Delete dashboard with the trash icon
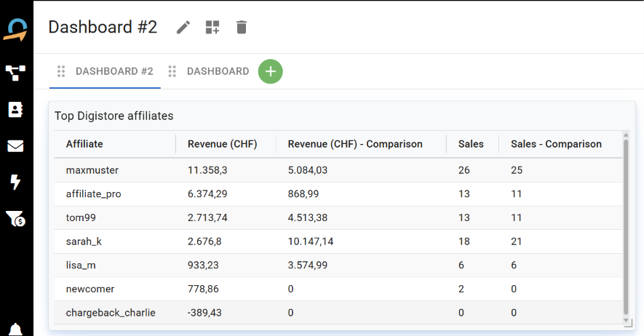Image resolution: width=644 pixels, height=336 pixels. click(242, 28)
